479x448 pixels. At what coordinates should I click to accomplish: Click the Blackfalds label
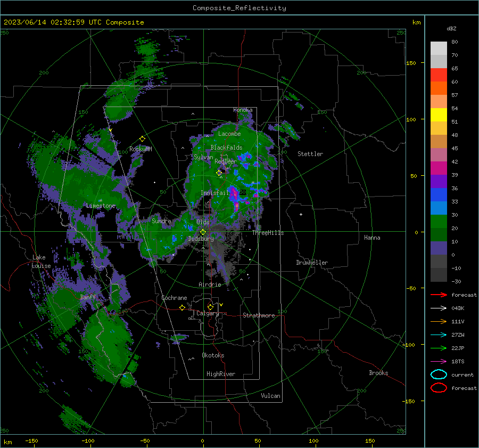point(226,148)
